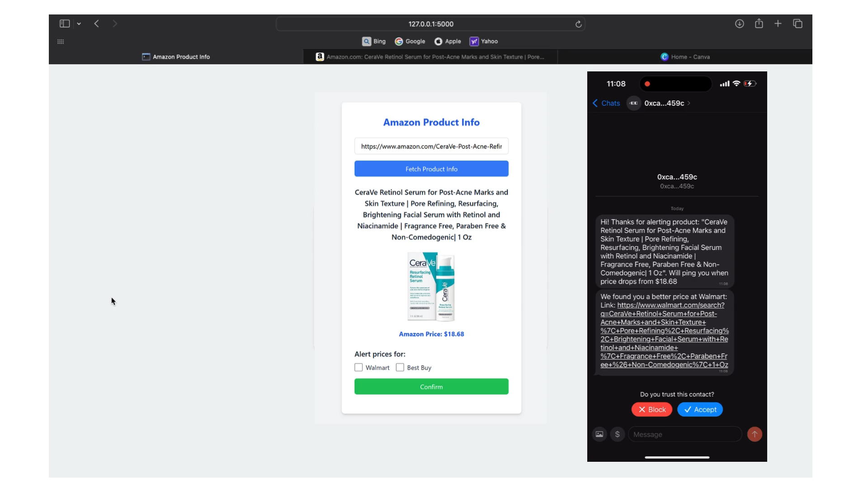
Task: Click the Message text field
Action: coord(685,434)
